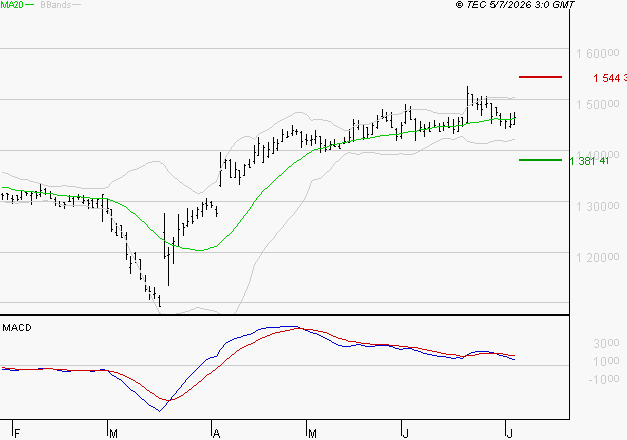This screenshot has height=440, width=627.
Task: Click the 1 500 price axis label
Action: click(597, 104)
